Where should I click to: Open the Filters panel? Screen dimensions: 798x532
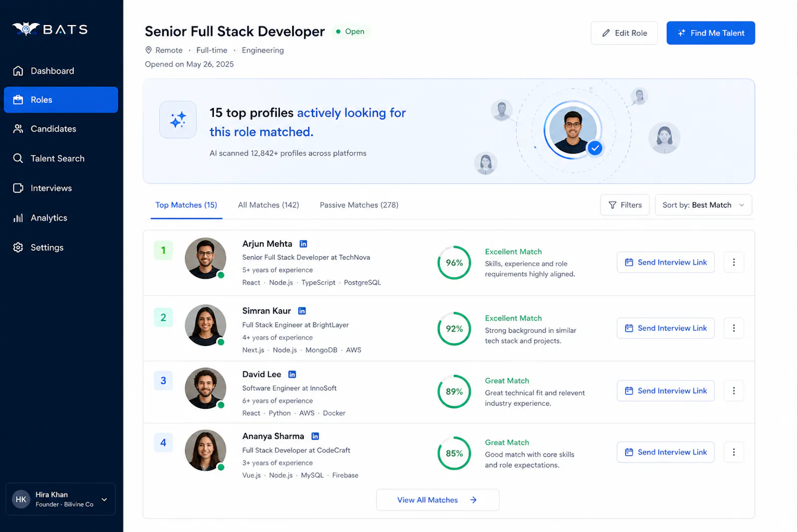[625, 205]
